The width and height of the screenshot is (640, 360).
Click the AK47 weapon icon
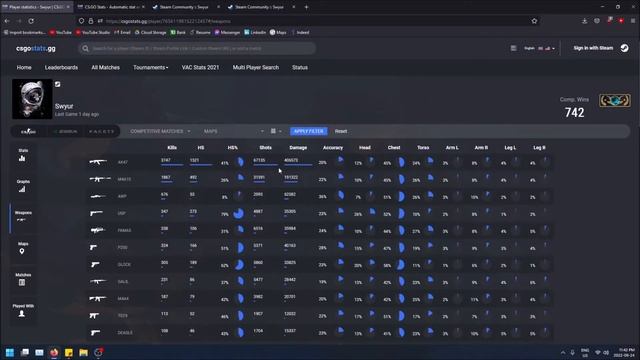(98, 162)
